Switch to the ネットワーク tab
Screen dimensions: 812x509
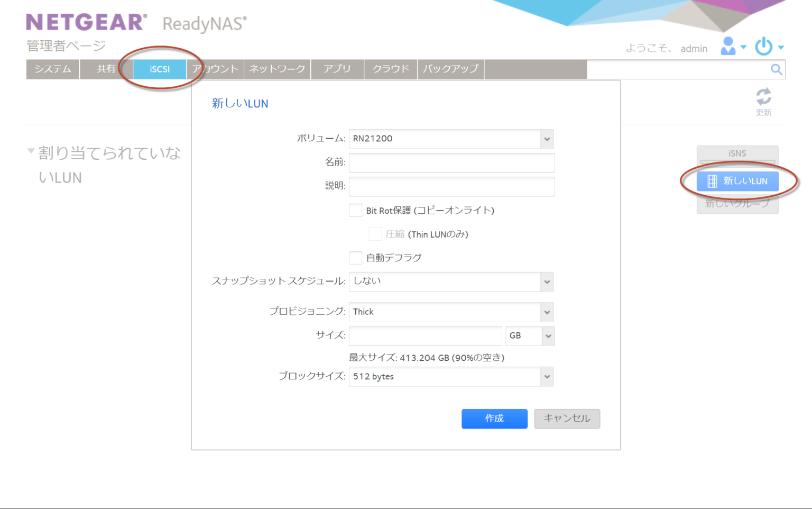pos(276,69)
